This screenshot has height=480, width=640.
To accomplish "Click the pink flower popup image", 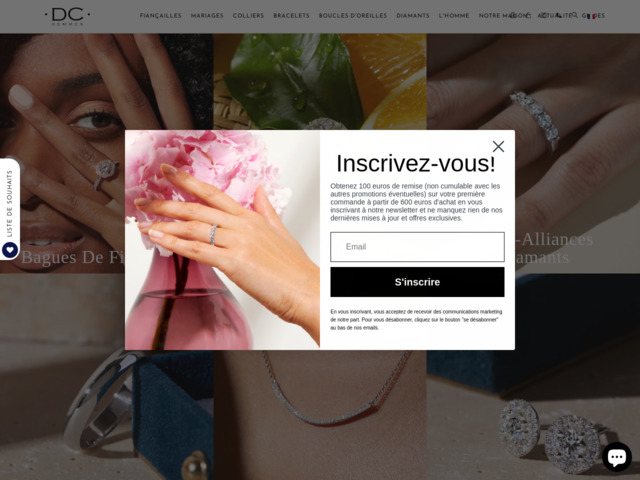I will (x=222, y=240).
